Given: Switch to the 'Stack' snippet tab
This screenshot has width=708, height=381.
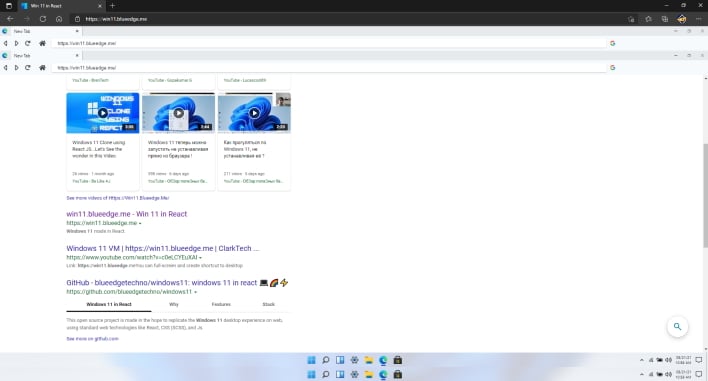Looking at the screenshot, I should (269, 304).
